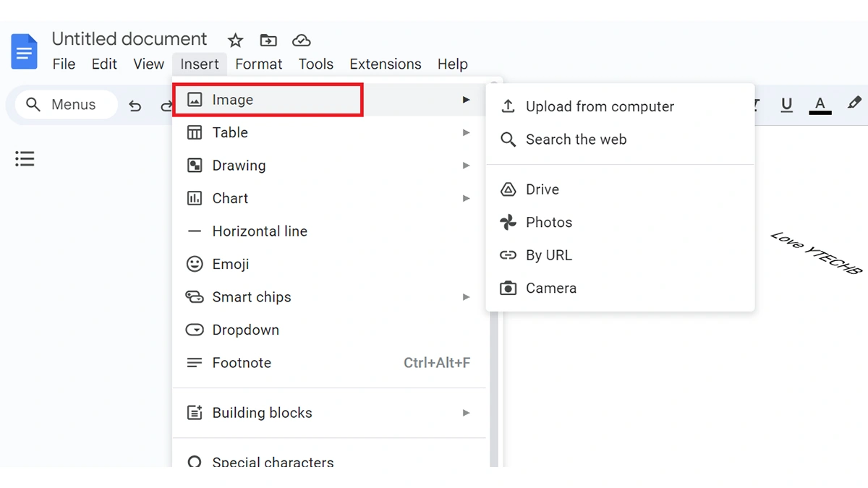Image resolution: width=868 pixels, height=488 pixels.
Task: Select By URL image option
Action: coord(621,255)
